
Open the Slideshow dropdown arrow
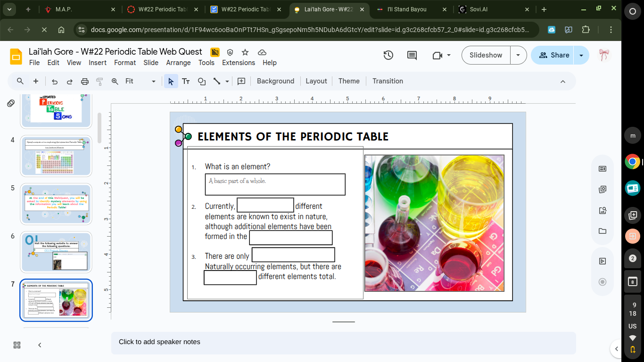point(518,55)
